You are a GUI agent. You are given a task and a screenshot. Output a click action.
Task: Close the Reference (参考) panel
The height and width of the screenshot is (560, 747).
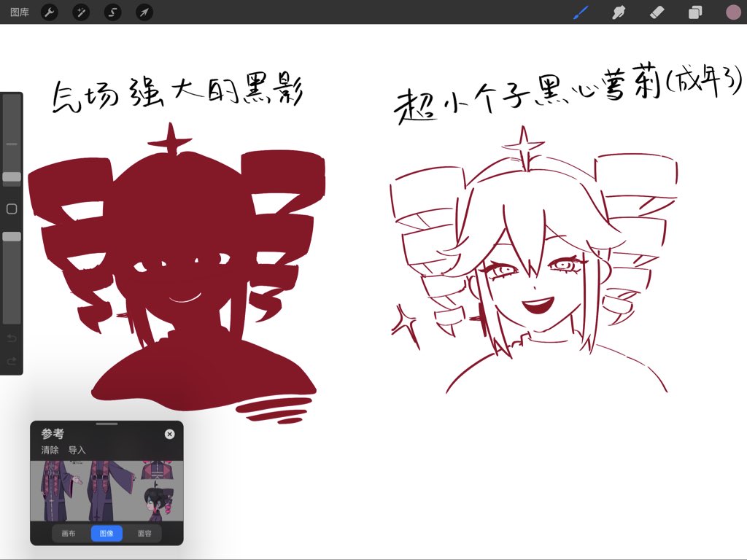point(169,434)
